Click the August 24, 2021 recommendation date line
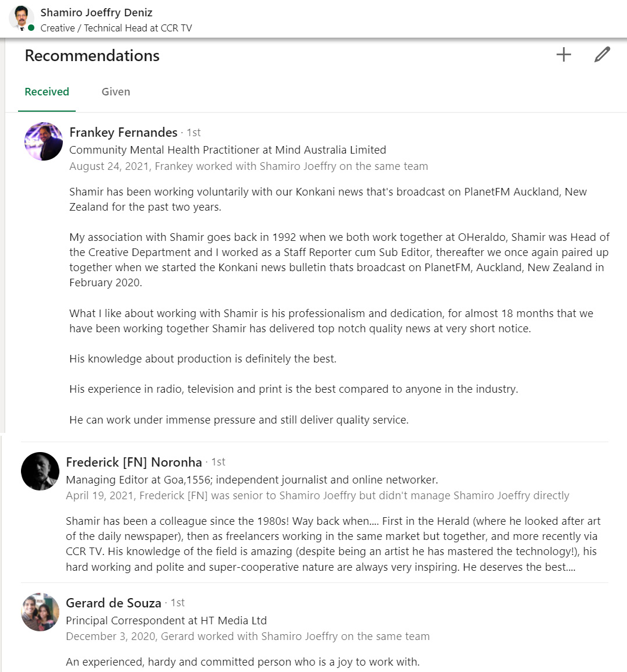The width and height of the screenshot is (627, 672). [249, 166]
